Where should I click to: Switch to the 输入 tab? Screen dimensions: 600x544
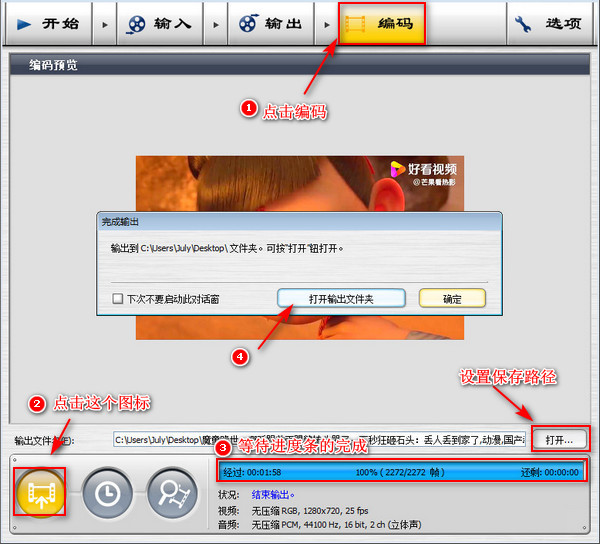[160, 24]
